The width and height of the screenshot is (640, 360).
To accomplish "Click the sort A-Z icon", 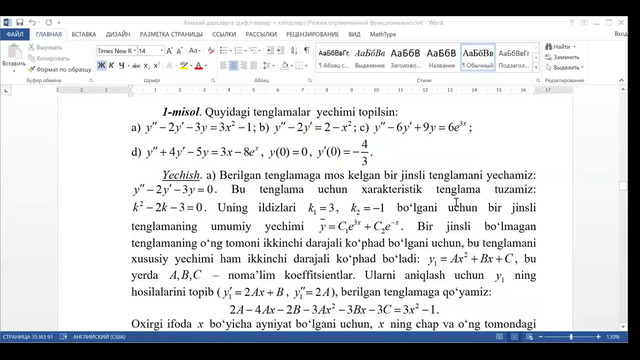I will coord(294,51).
